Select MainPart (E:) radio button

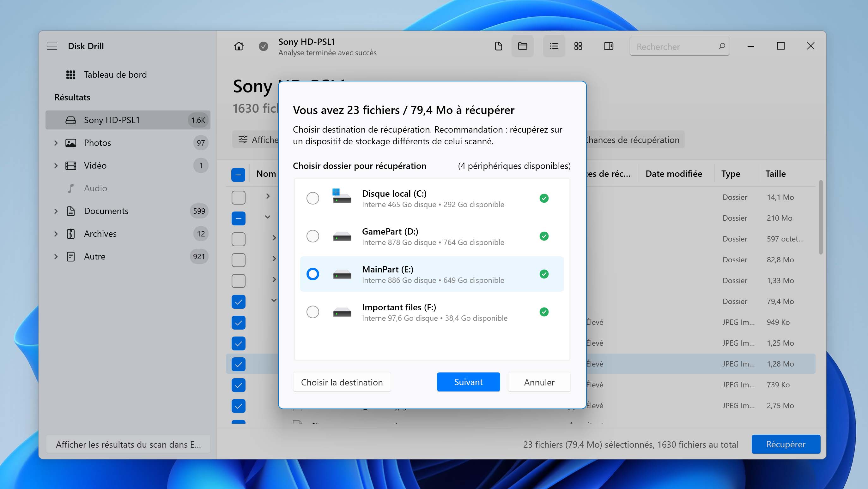click(313, 274)
